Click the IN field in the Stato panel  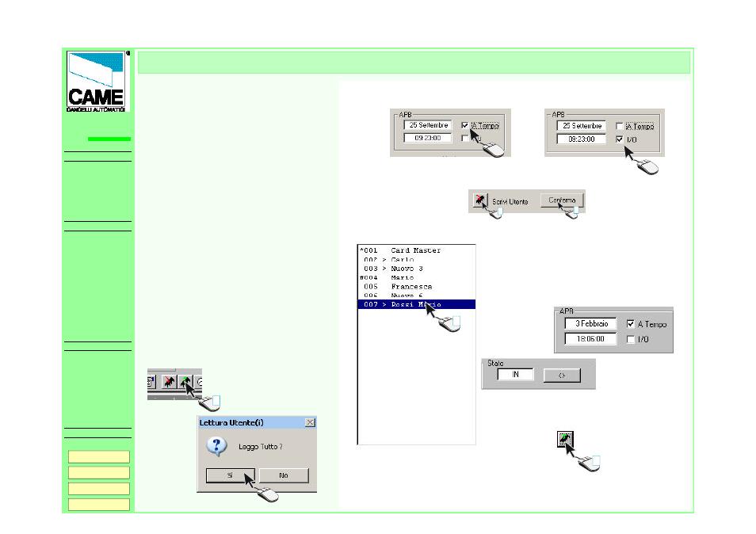[x=515, y=375]
